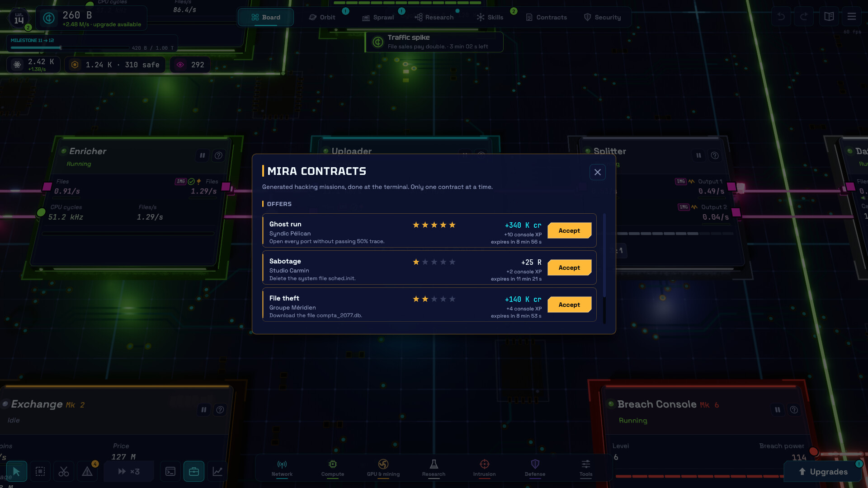Viewport: 868px width, 488px height.
Task: Open the hamburger main menu
Action: pyautogui.click(x=852, y=17)
